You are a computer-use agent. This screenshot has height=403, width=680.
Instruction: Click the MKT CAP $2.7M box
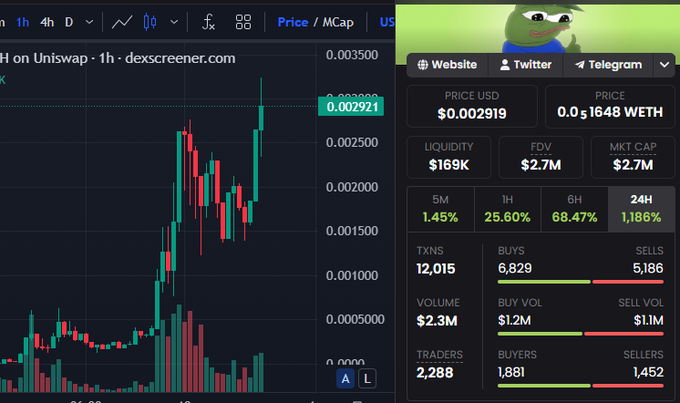point(633,157)
